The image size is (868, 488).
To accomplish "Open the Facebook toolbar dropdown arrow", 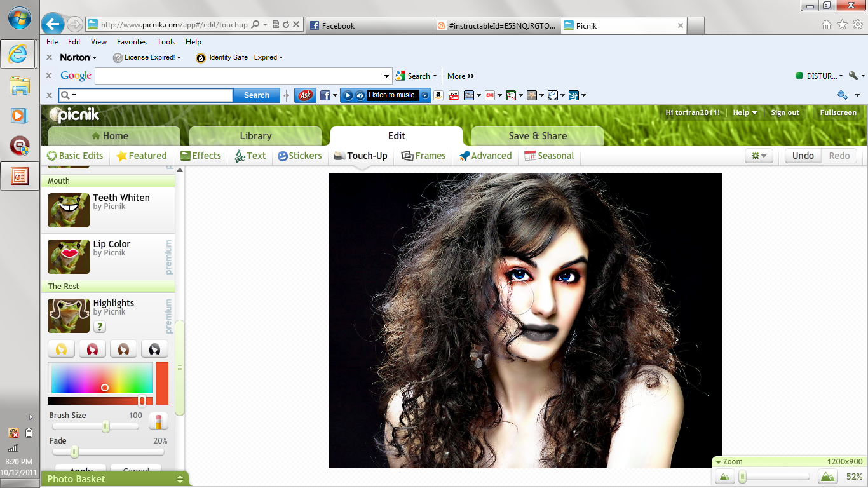I will 335,95.
